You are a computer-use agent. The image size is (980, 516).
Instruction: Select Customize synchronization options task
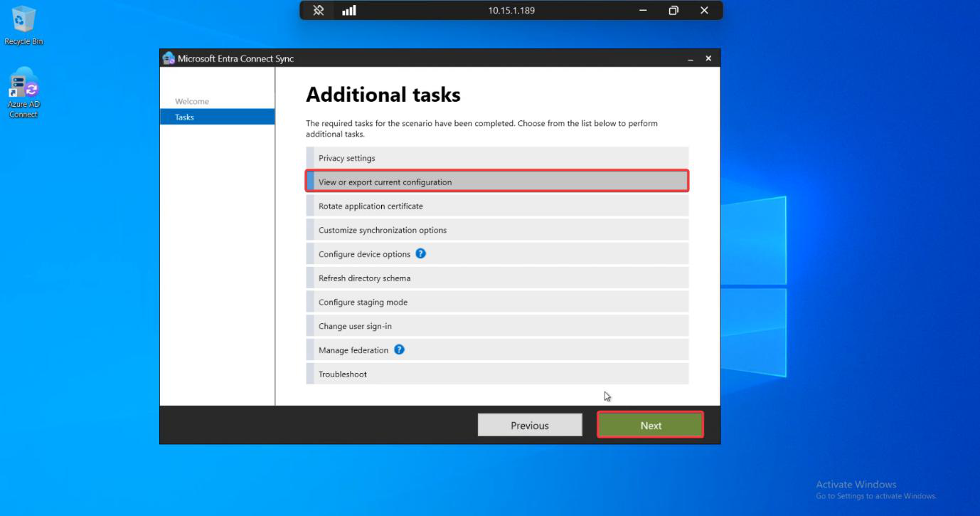(x=497, y=230)
